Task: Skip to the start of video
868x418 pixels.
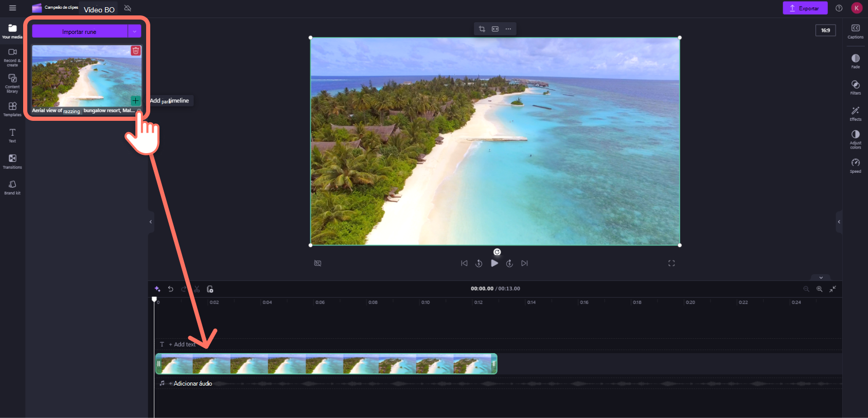Action: pyautogui.click(x=465, y=263)
